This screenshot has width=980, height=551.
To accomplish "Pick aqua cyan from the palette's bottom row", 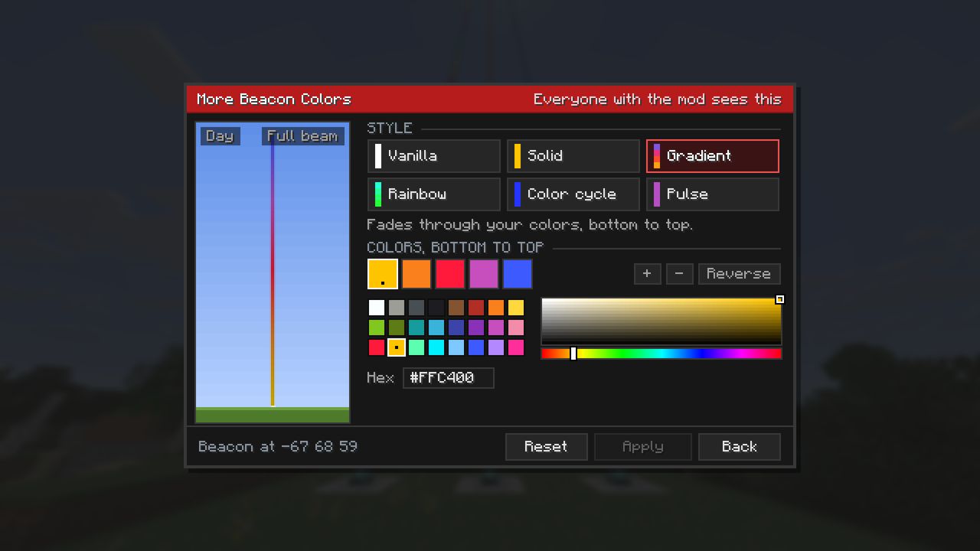I will (x=436, y=347).
